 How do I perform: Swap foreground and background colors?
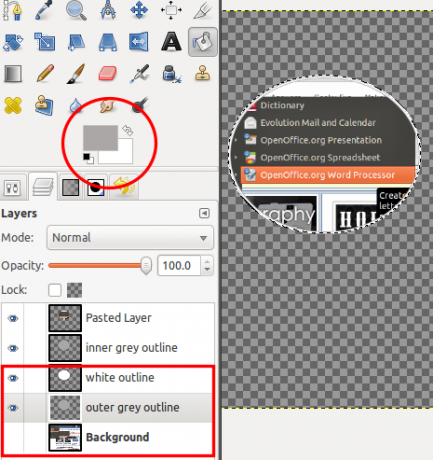127,130
